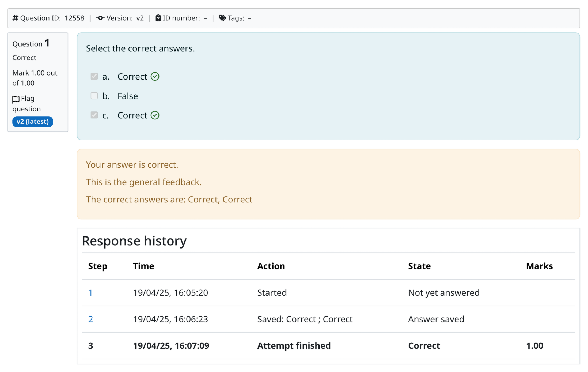Click the Marks column header
Image resolution: width=588 pixels, height=372 pixels.
point(539,266)
